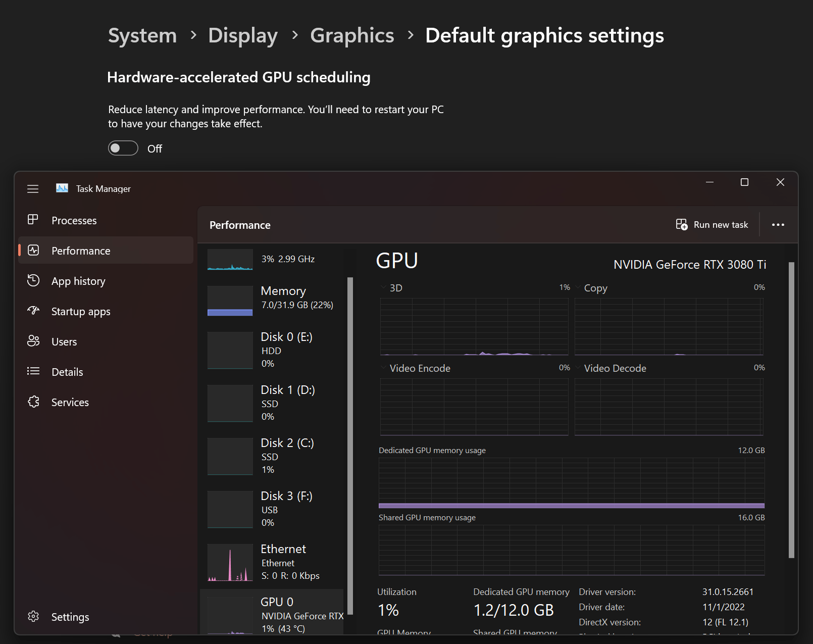Image resolution: width=813 pixels, height=644 pixels.
Task: Select Disk 3 (F:) USB entry
Action: click(273, 509)
